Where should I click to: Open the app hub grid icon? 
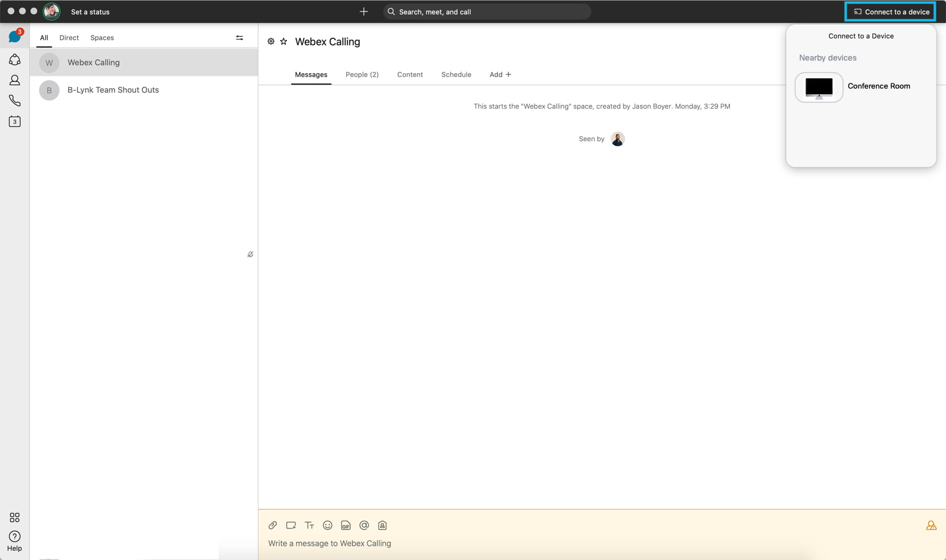14,517
